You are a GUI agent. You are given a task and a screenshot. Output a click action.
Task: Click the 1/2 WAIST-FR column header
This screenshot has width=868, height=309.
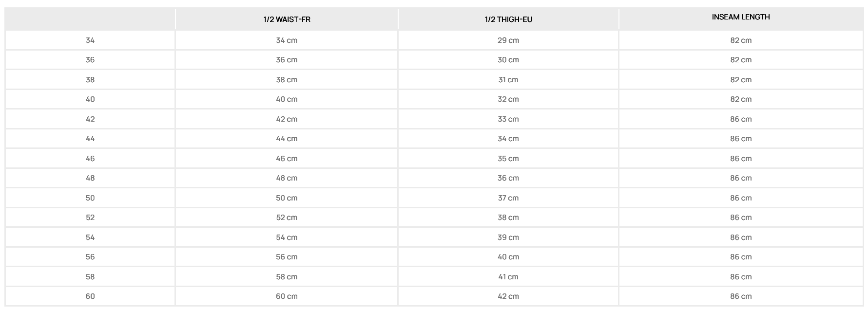pyautogui.click(x=287, y=19)
